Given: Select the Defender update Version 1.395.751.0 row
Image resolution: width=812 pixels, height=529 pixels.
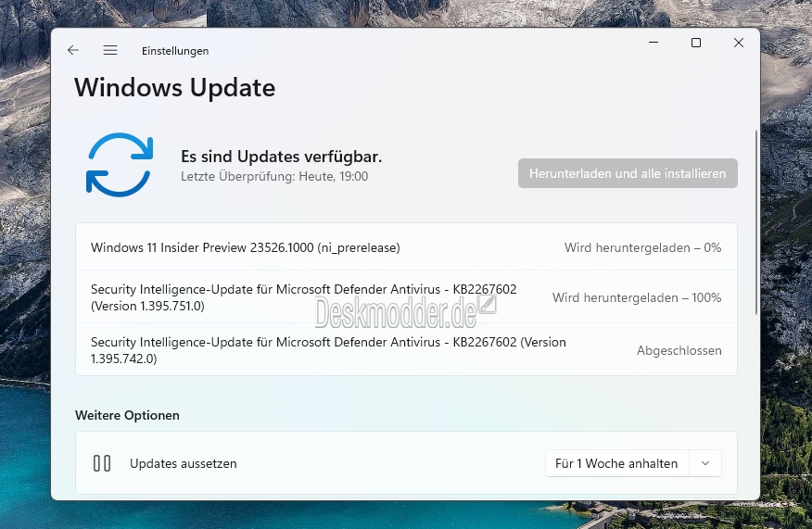Looking at the screenshot, I should click(407, 297).
